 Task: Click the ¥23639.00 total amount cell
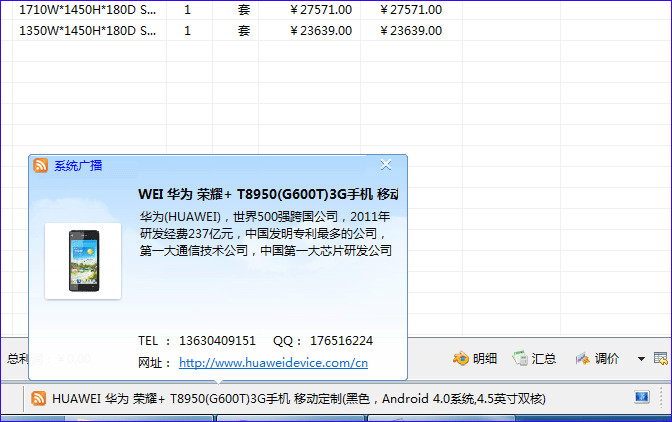click(411, 31)
